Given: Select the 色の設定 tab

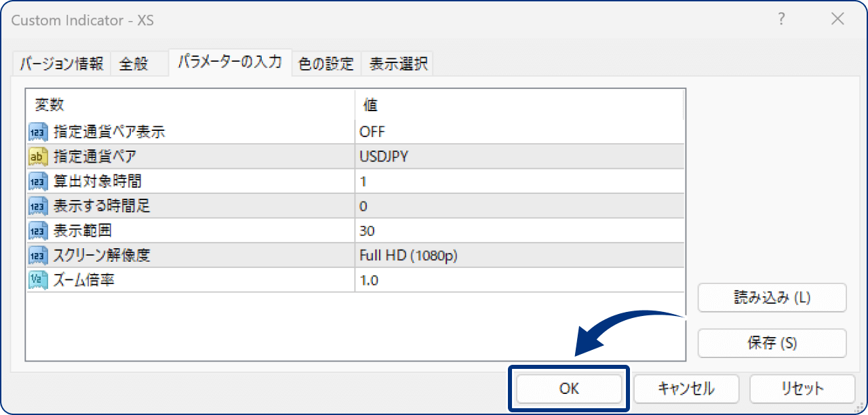Looking at the screenshot, I should 326,63.
